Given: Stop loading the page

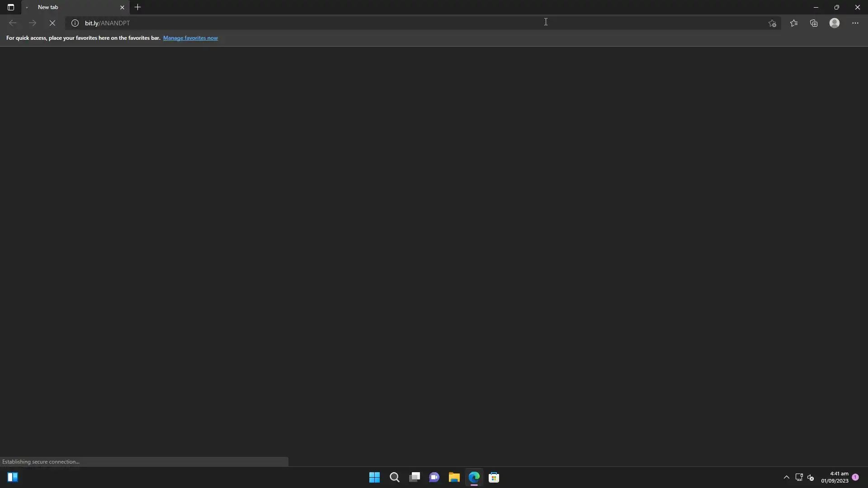Looking at the screenshot, I should coord(52,23).
